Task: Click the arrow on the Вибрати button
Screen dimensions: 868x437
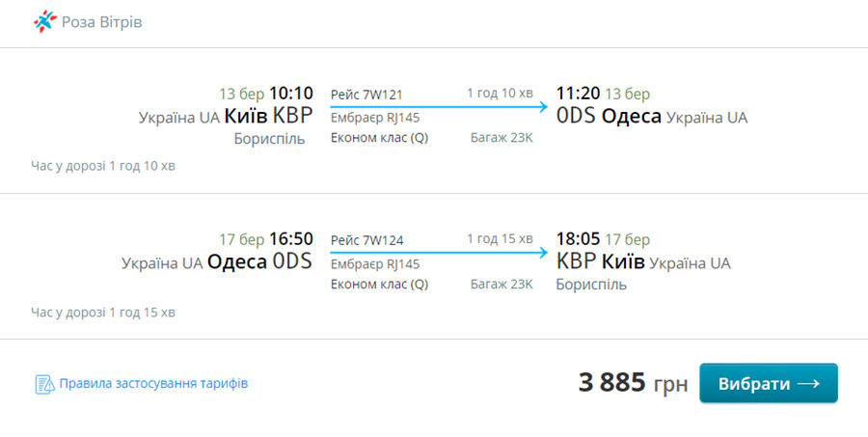Action: pos(808,384)
